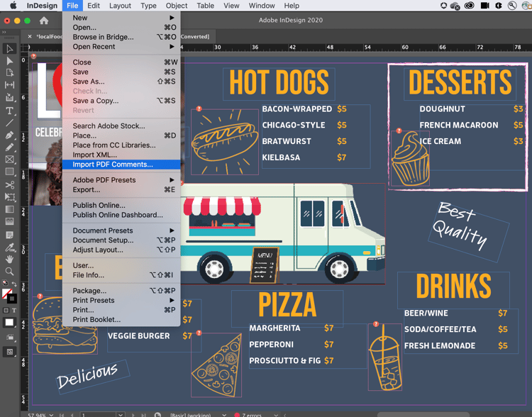Choose Place from the File menu

point(121,135)
